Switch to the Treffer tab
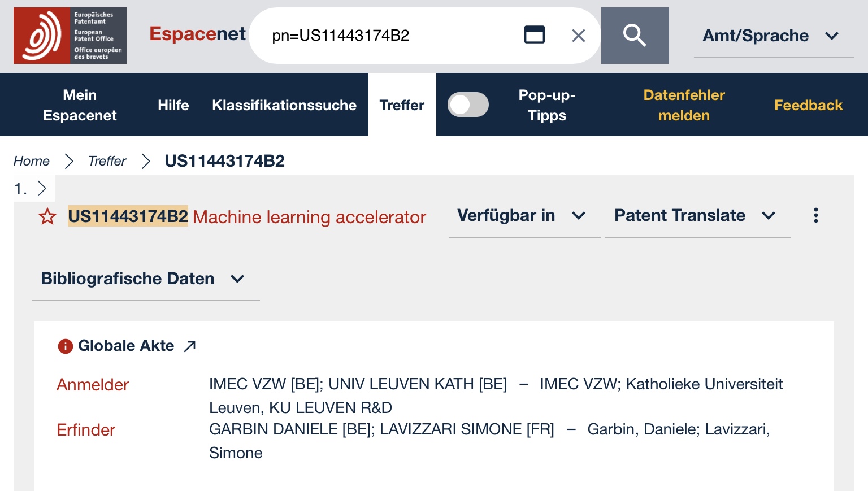The image size is (868, 491). tap(402, 105)
